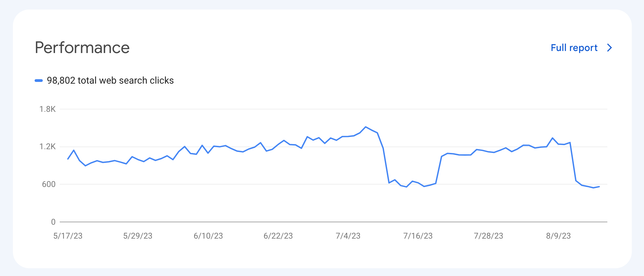
Task: Click the 0 y-axis baseline label
Action: tap(53, 222)
